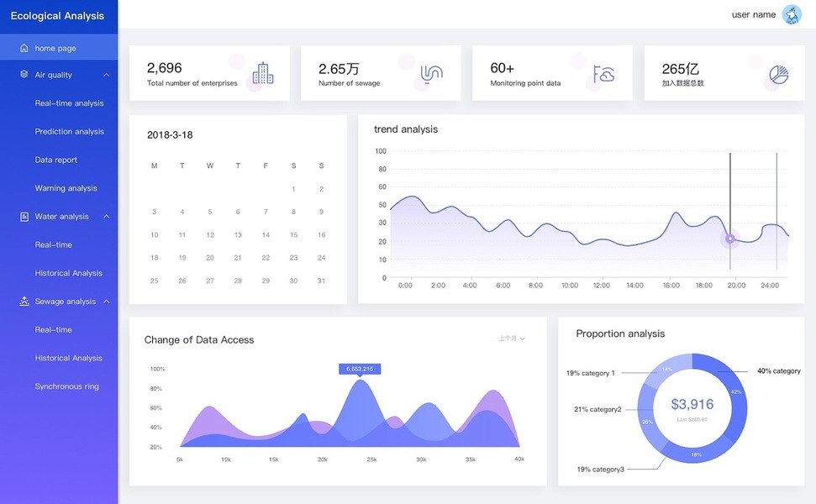Viewport: 816px width, 504px height.
Task: Click the Proportion analysis title
Action: coord(620,334)
